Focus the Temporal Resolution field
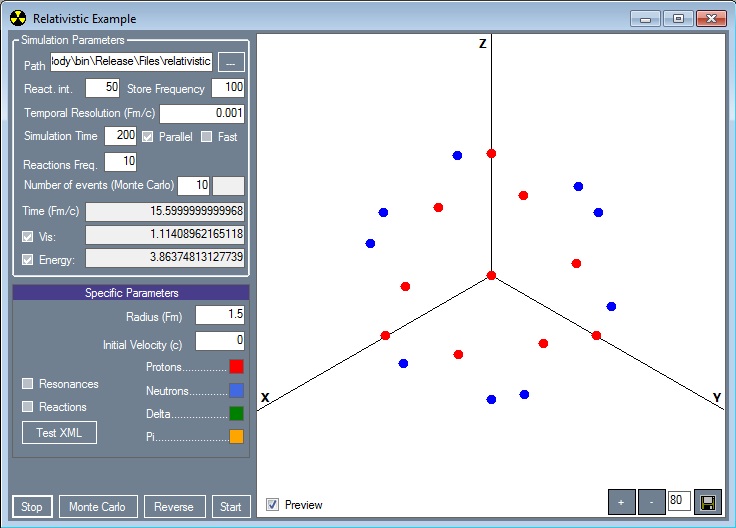 [x=202, y=114]
